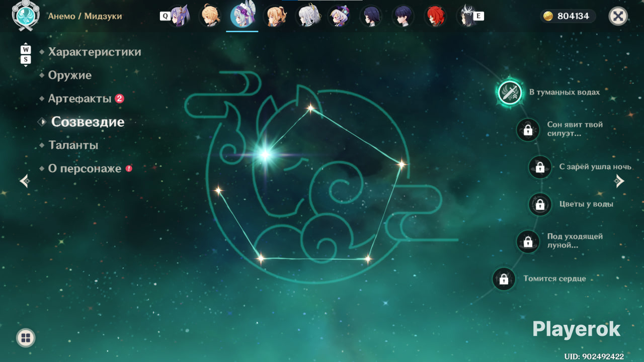644x362 pixels.
Task: Open the О персонаже section
Action: click(85, 168)
